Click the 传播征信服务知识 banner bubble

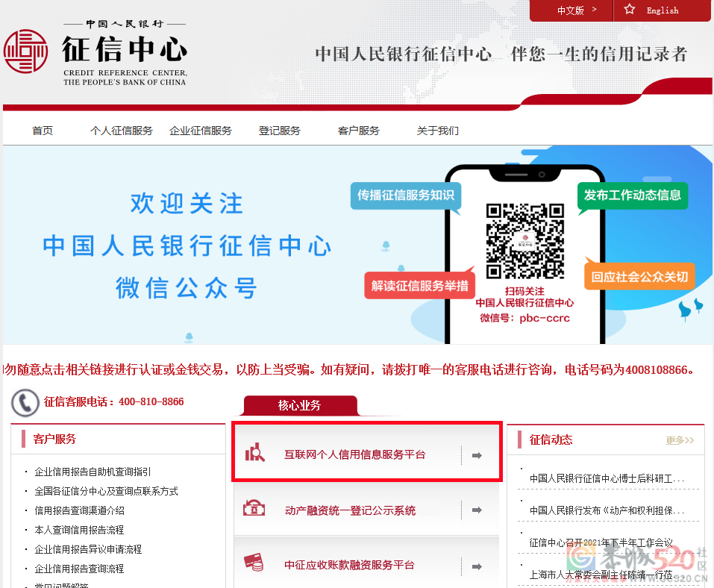point(406,196)
